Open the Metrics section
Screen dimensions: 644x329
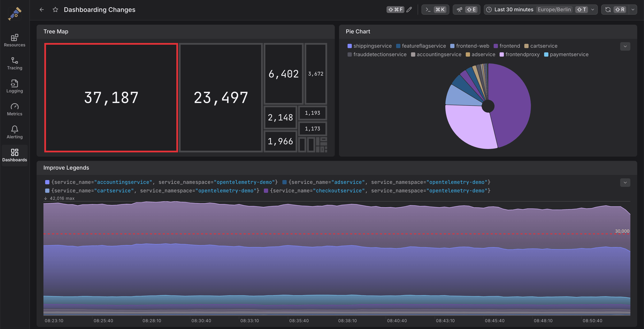click(14, 109)
